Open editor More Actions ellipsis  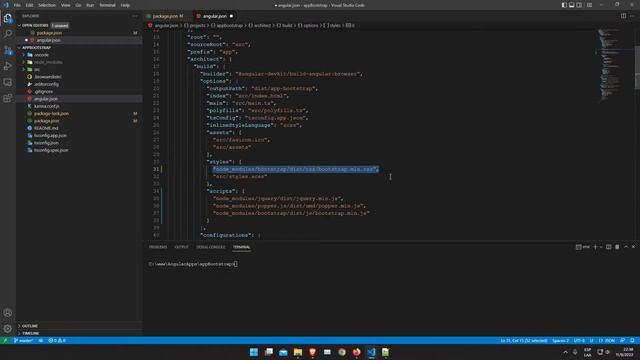click(632, 16)
